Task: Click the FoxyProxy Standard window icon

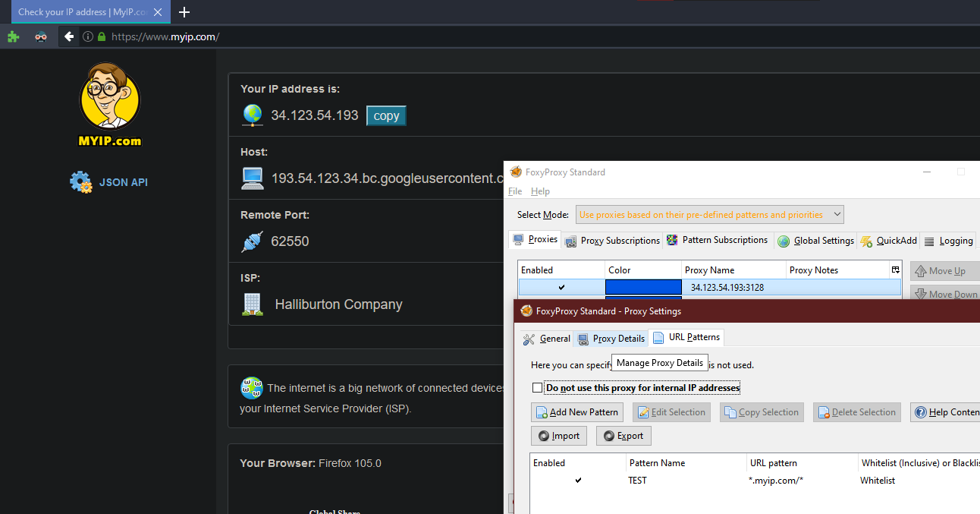Action: click(x=516, y=172)
